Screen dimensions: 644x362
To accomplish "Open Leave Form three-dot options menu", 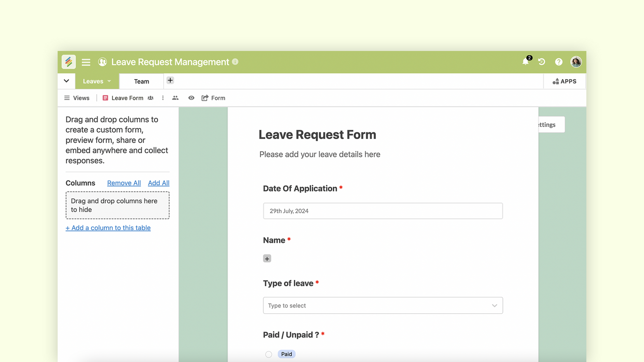I will (x=163, y=98).
